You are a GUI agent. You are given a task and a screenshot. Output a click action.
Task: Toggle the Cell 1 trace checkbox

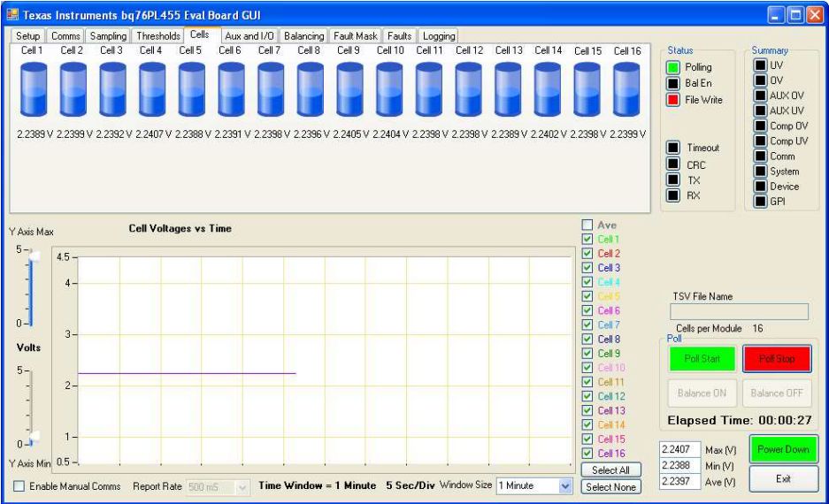pyautogui.click(x=587, y=239)
